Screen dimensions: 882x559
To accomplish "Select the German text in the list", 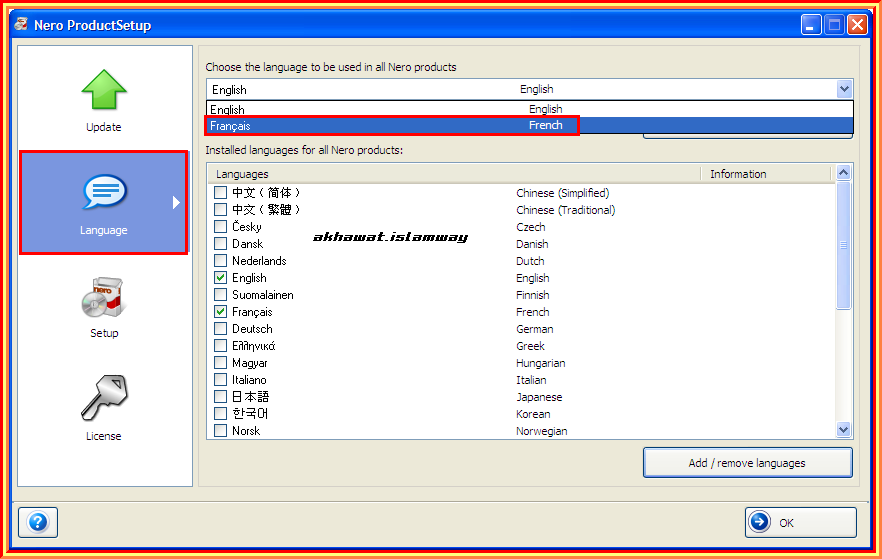I will 534,329.
